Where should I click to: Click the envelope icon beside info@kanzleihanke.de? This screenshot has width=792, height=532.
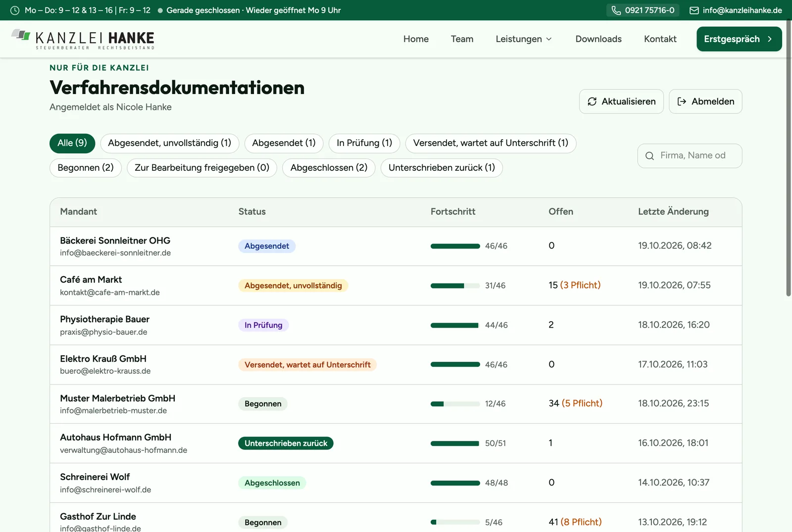(694, 10)
